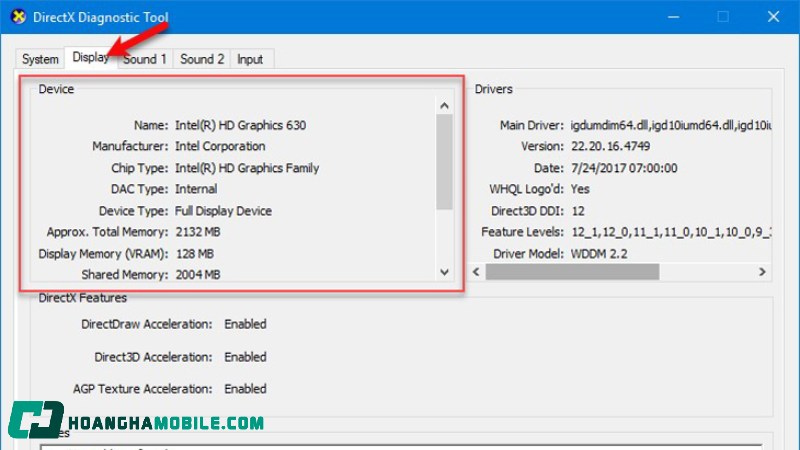
Task: Click the Display Memory value 128 MB
Action: pos(195,254)
